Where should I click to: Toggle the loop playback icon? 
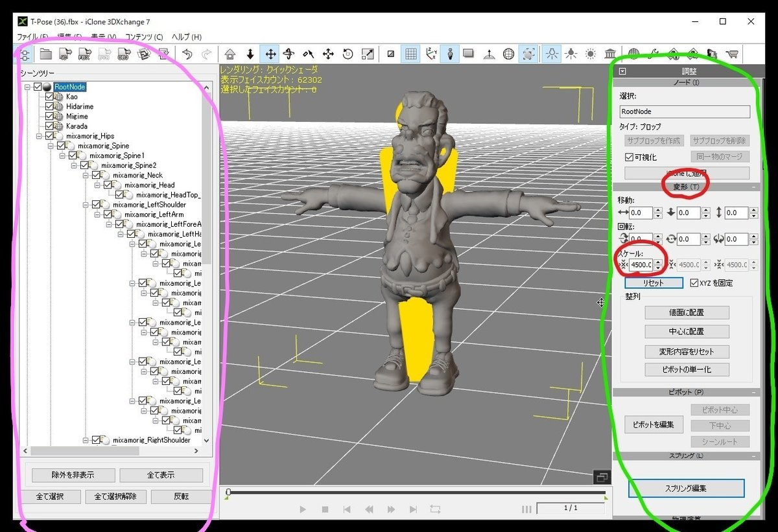pos(436,509)
